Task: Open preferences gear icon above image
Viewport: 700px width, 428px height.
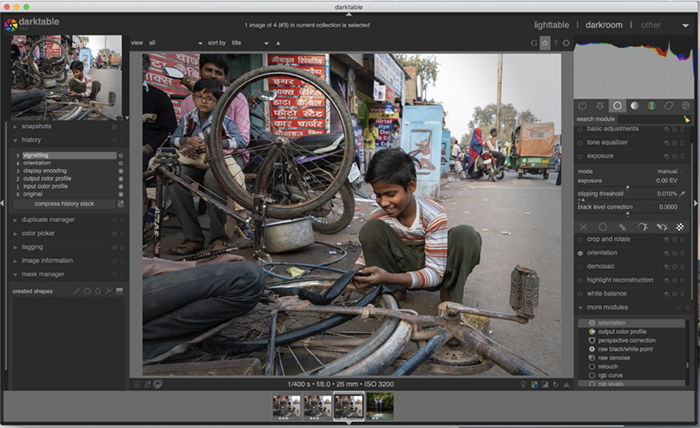Action: point(566,43)
